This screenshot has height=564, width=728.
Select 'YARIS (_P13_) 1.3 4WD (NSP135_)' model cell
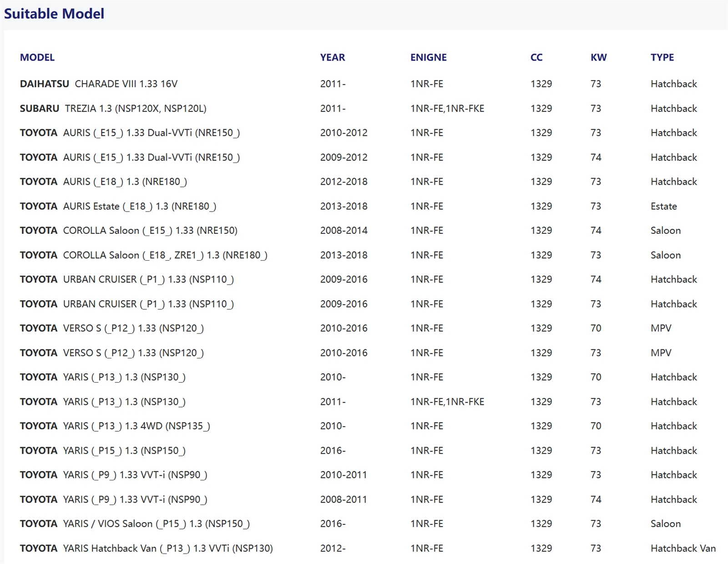[115, 426]
